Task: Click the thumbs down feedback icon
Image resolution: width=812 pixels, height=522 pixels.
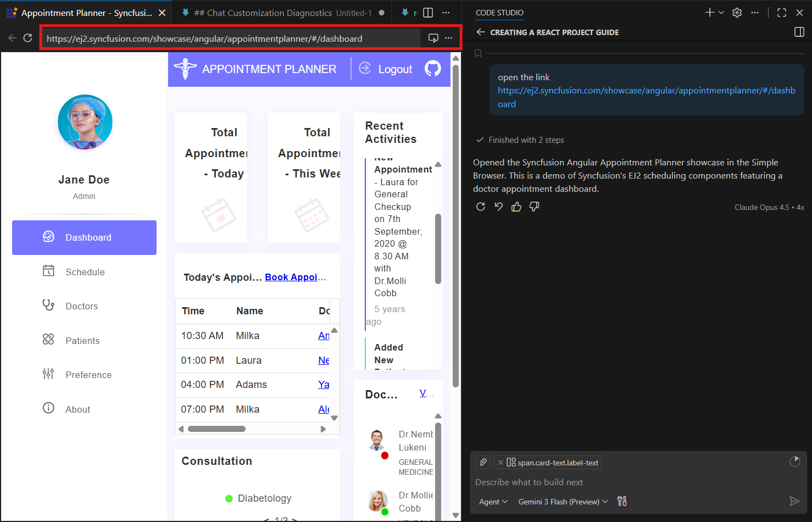Action: pos(534,207)
